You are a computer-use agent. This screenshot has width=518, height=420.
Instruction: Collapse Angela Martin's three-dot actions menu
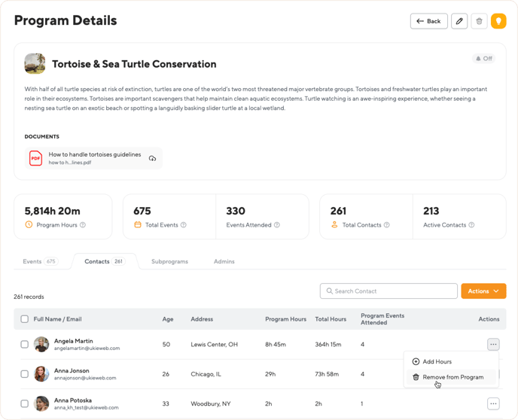493,345
